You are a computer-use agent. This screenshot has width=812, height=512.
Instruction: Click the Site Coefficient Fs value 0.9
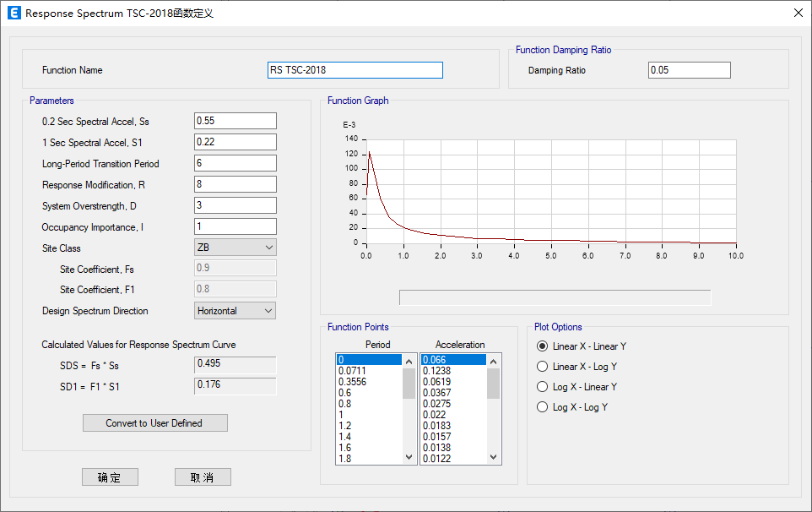235,268
